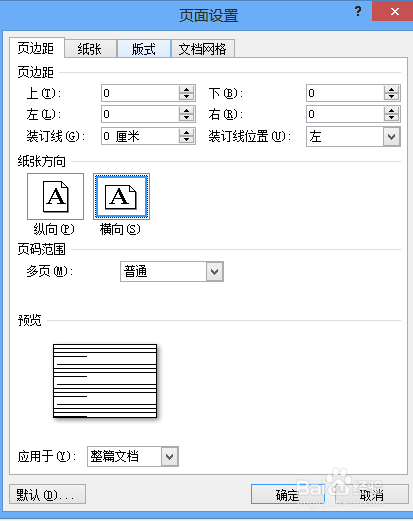
Task: Decrease the bottom margin 下 value
Action: 391,97
